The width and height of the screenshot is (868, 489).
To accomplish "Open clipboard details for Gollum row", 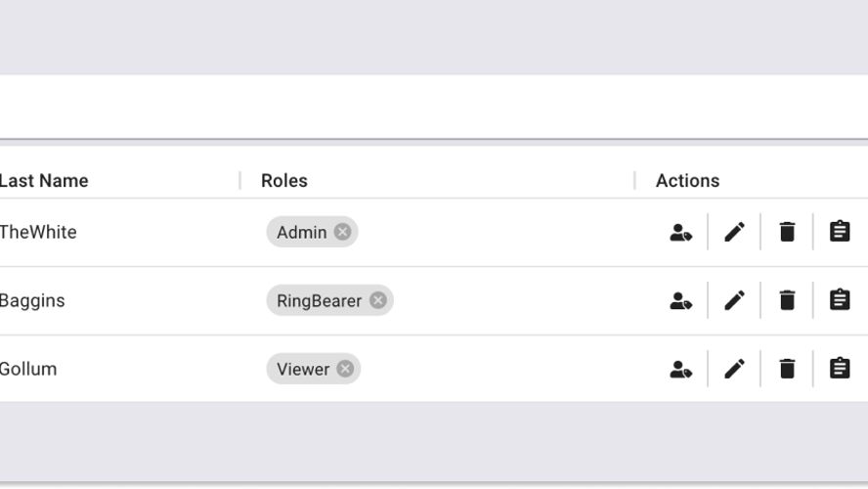I will point(840,369).
